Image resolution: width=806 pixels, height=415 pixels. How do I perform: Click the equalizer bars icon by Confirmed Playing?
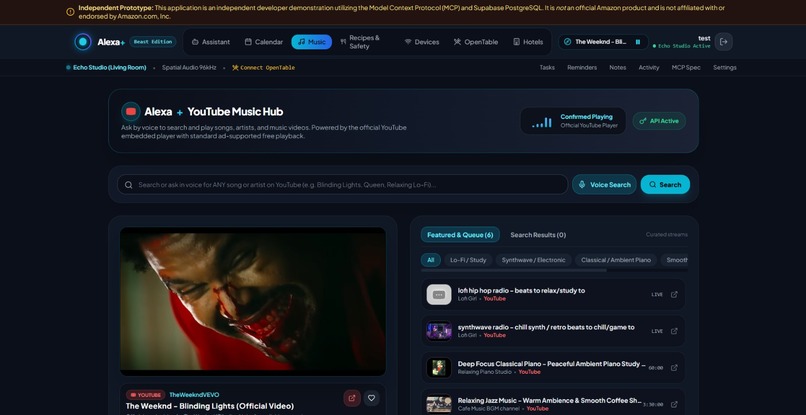pyautogui.click(x=542, y=122)
